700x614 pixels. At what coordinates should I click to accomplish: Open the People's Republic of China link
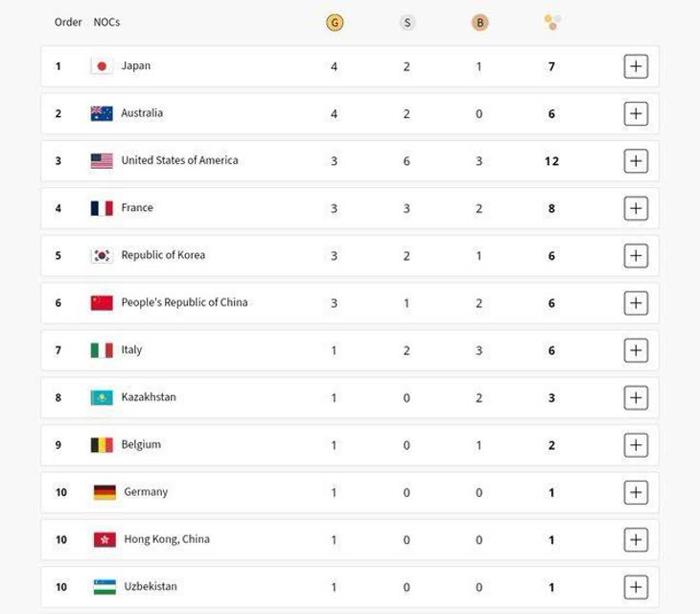click(184, 302)
